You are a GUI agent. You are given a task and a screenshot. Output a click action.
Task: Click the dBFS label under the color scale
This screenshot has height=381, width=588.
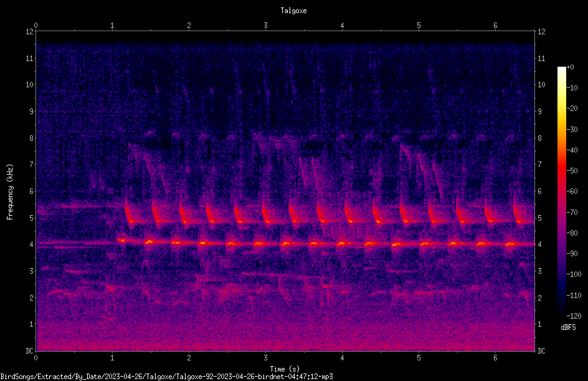pyautogui.click(x=568, y=327)
